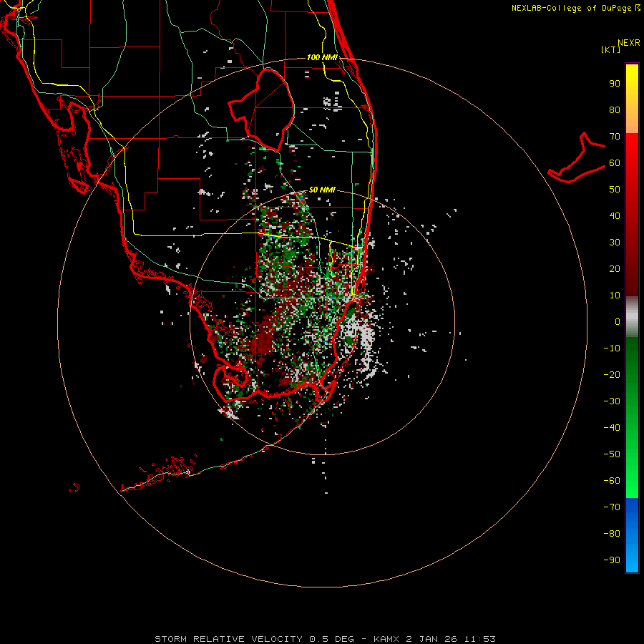Click the -80 value on the velocity scale

612,534
